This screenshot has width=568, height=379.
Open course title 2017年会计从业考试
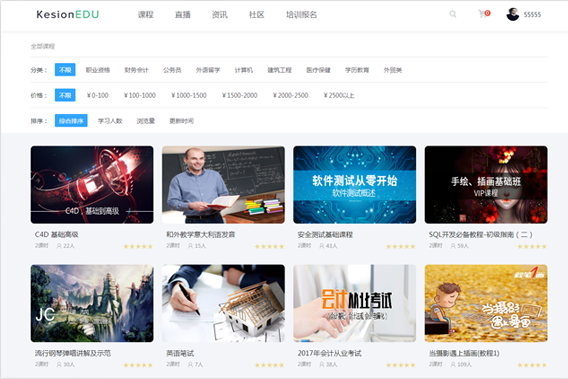[329, 353]
